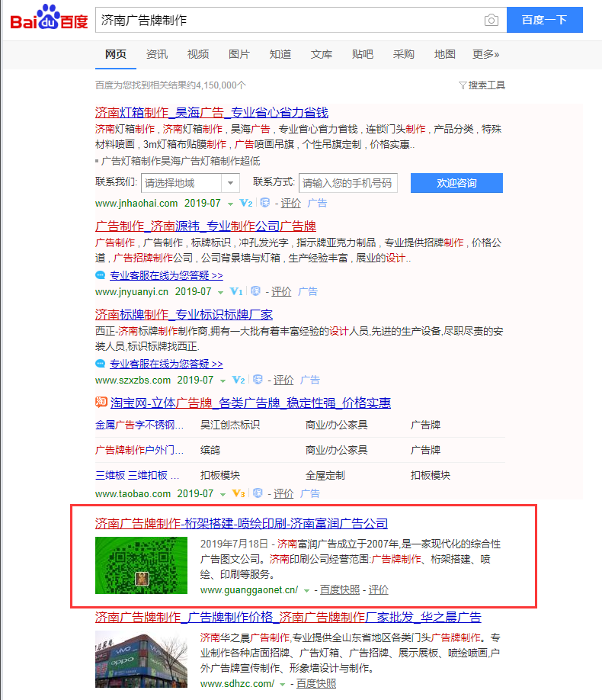Image resolution: width=602 pixels, height=700 pixels.
Task: Click shield icon beside www.szxzbs.com
Action: click(x=258, y=380)
